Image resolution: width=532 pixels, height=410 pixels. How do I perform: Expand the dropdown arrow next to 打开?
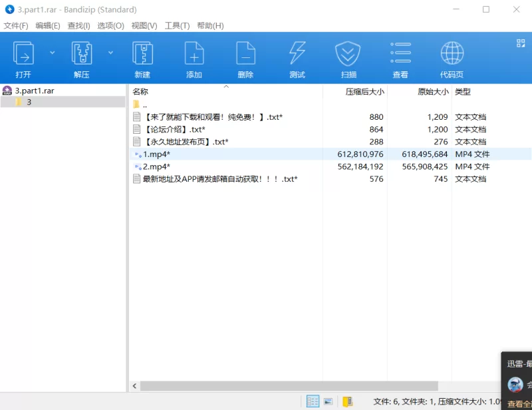(x=53, y=53)
